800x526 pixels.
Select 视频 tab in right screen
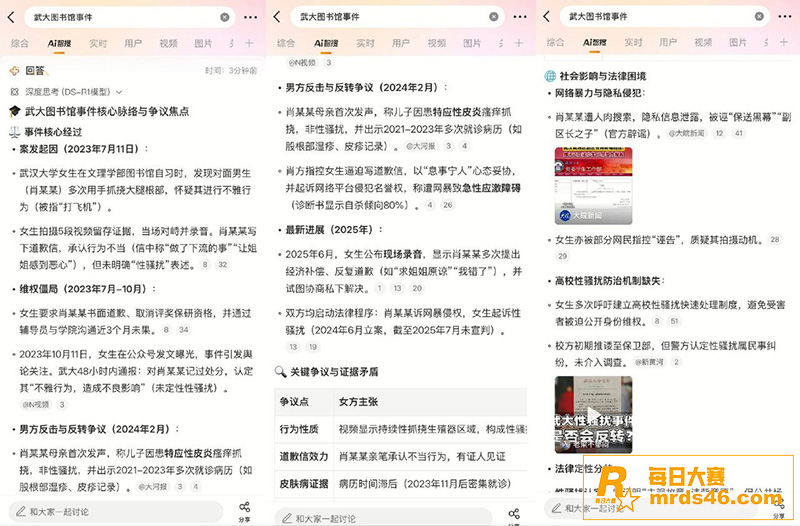pyautogui.click(x=703, y=42)
